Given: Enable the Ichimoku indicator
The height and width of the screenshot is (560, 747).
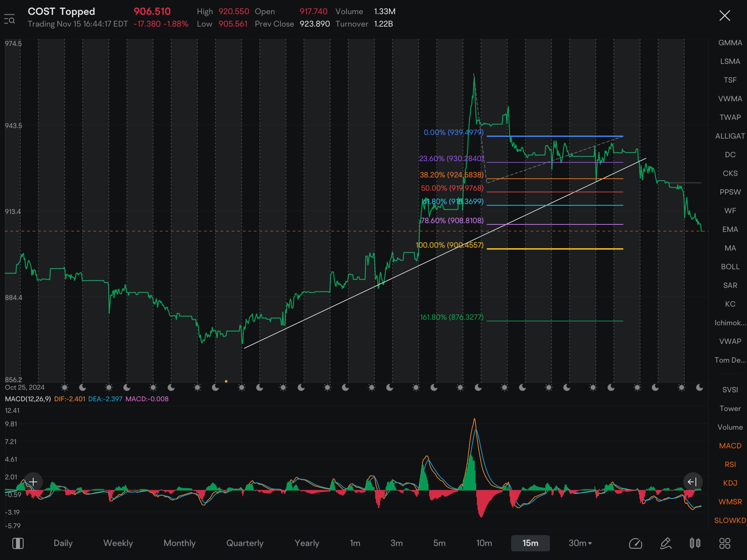Looking at the screenshot, I should tap(730, 323).
